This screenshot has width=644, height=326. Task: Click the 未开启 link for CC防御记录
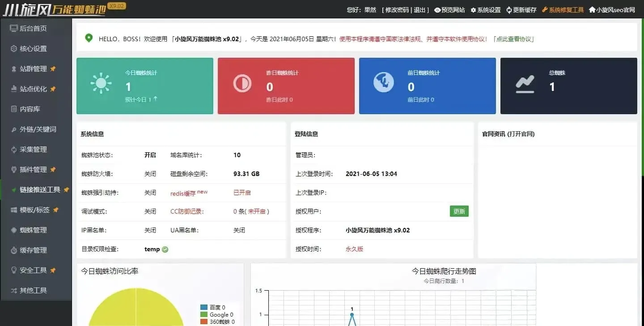[x=257, y=211]
